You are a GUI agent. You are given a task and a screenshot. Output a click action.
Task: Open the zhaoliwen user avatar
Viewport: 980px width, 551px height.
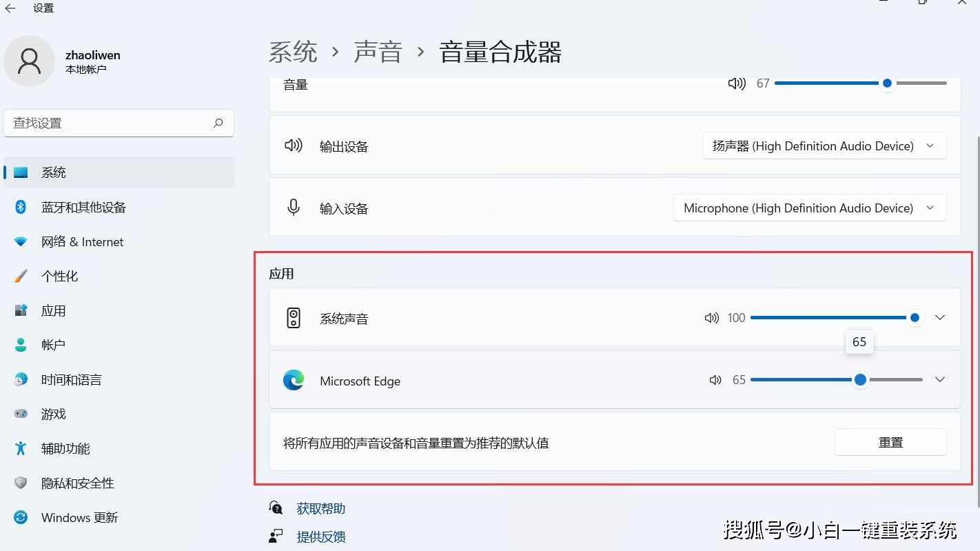pyautogui.click(x=29, y=61)
